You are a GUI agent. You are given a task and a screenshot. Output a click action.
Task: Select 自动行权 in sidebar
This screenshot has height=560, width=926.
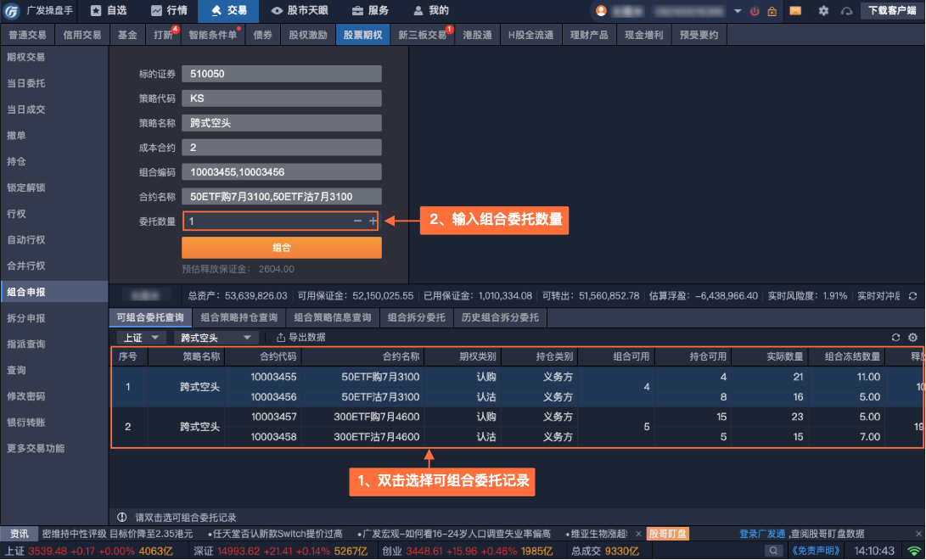pyautogui.click(x=53, y=239)
